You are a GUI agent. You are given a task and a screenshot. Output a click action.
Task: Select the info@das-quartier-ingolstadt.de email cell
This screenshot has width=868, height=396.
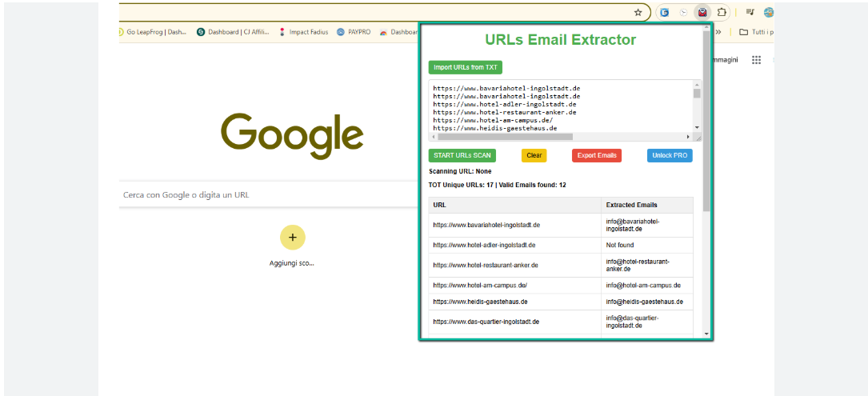point(647,322)
